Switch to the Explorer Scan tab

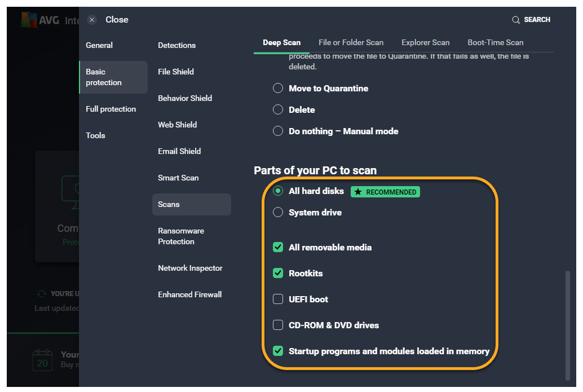[425, 42]
